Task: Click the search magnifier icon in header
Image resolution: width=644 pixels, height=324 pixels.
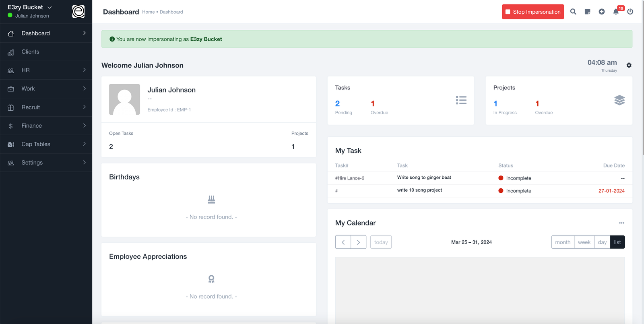Action: click(573, 12)
